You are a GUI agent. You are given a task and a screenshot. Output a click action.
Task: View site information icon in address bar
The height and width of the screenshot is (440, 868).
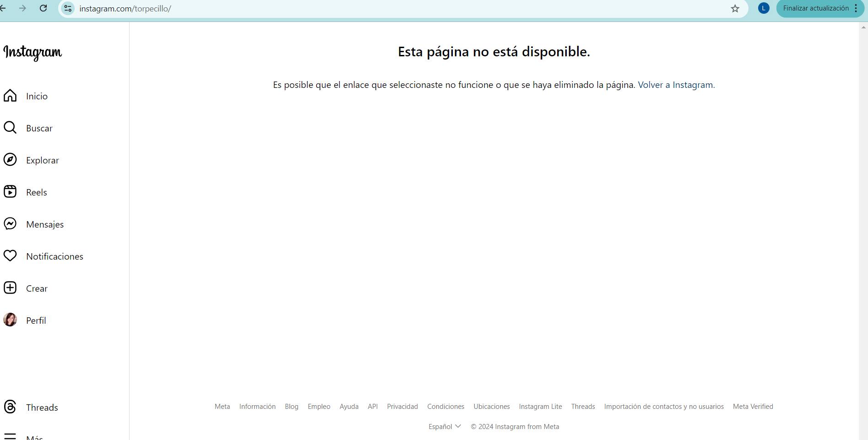(68, 8)
